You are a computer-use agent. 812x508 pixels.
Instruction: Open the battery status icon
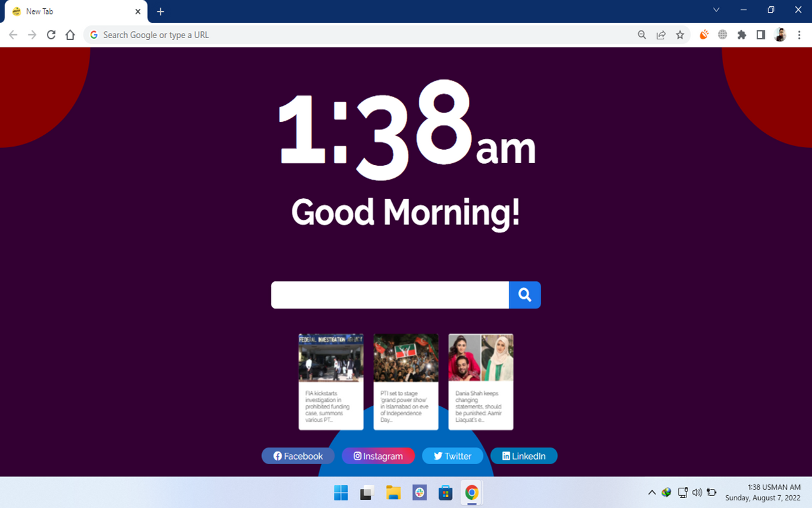(712, 492)
